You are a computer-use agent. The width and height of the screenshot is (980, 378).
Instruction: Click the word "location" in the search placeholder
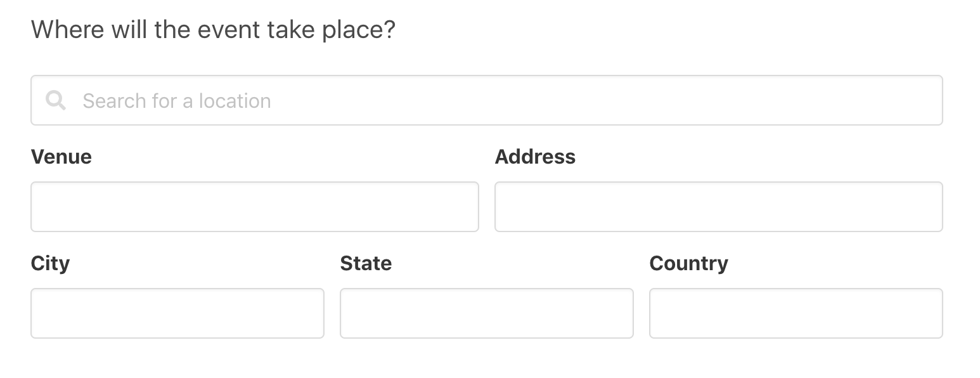point(235,101)
